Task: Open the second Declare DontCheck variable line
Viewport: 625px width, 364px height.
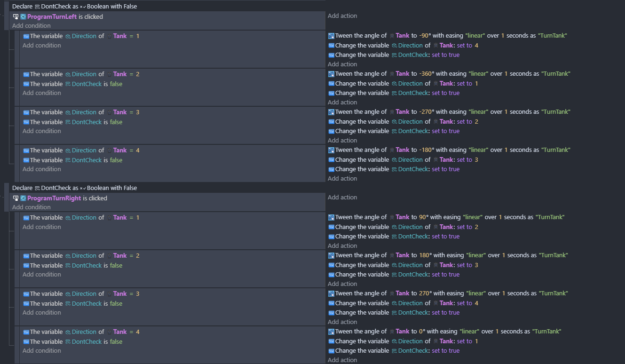Action: tap(74, 188)
